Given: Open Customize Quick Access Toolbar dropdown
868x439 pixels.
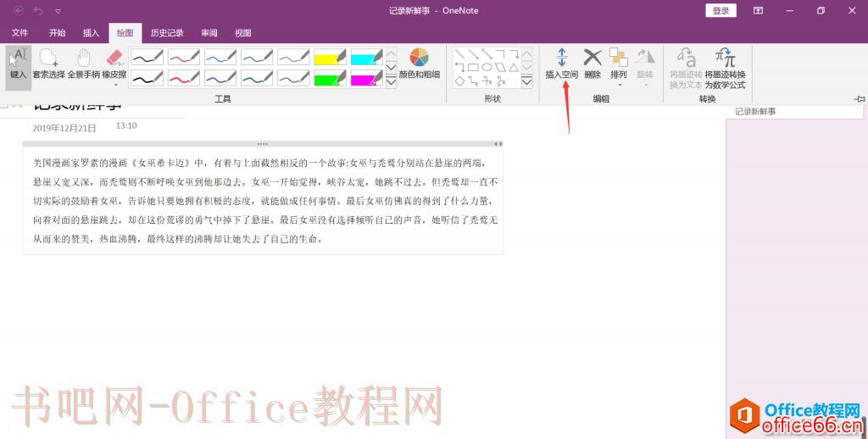Looking at the screenshot, I should point(58,11).
